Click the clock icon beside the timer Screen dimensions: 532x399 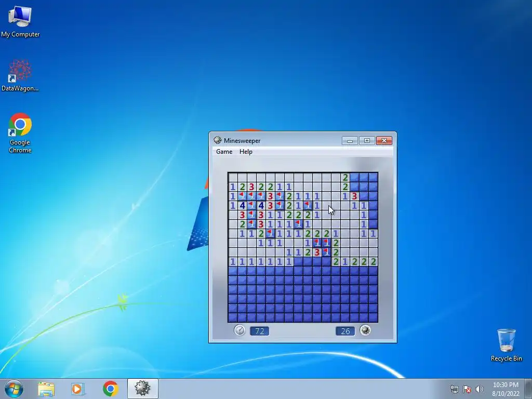[x=240, y=330]
